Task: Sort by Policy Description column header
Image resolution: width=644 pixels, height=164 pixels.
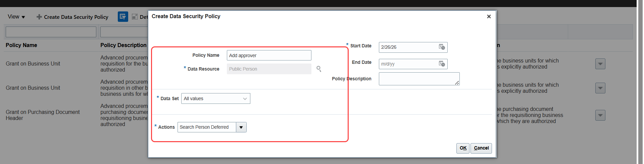Action: pos(123,45)
